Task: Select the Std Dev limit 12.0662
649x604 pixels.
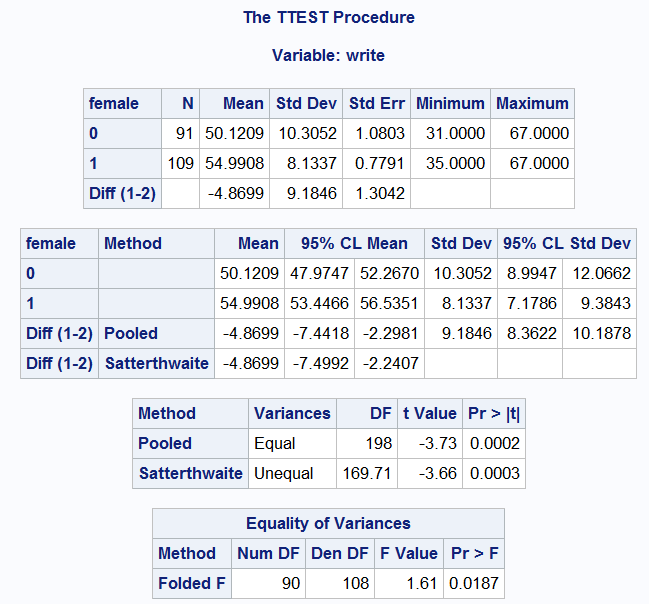Action: [x=601, y=273]
